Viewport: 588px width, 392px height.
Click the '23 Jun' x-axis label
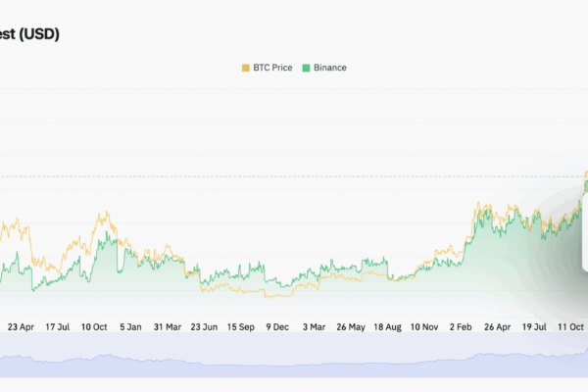(204, 325)
